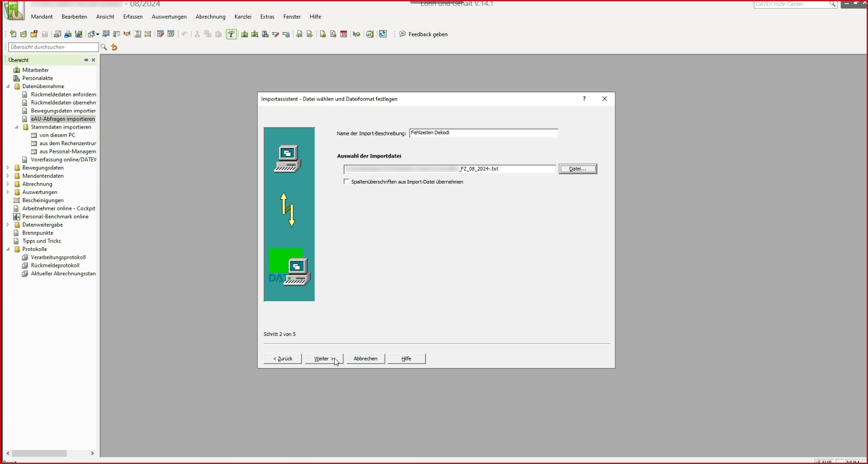
Task: Click the Feedback geben speech bubble
Action: click(403, 34)
